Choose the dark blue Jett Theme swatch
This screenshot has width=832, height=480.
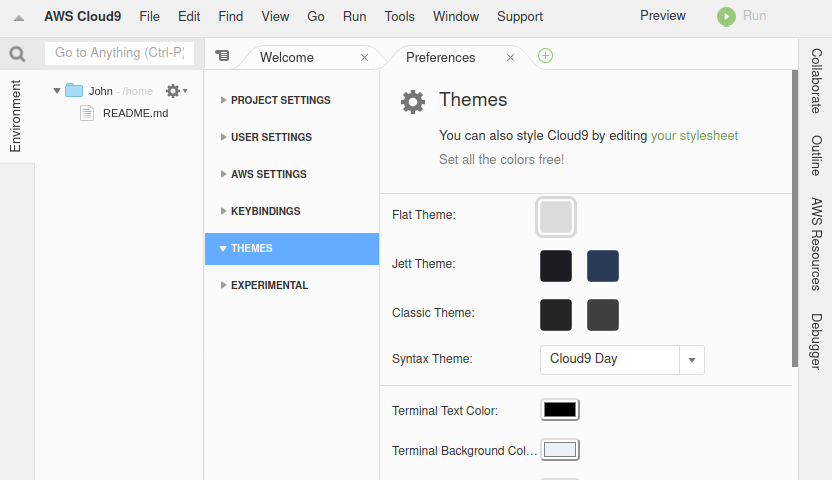tap(603, 266)
